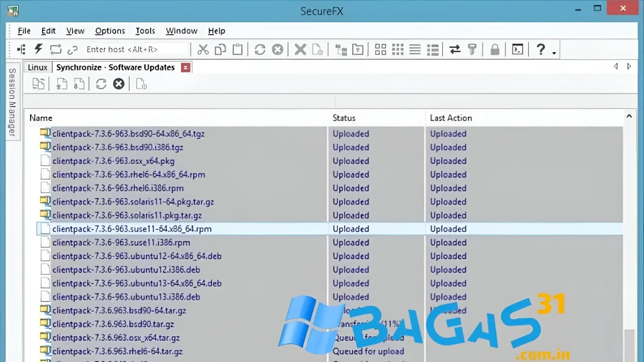Select clientpack-7.3.6-963.suse11.i386.rpm
Image resolution: width=644 pixels, height=362 pixels.
coord(121,242)
